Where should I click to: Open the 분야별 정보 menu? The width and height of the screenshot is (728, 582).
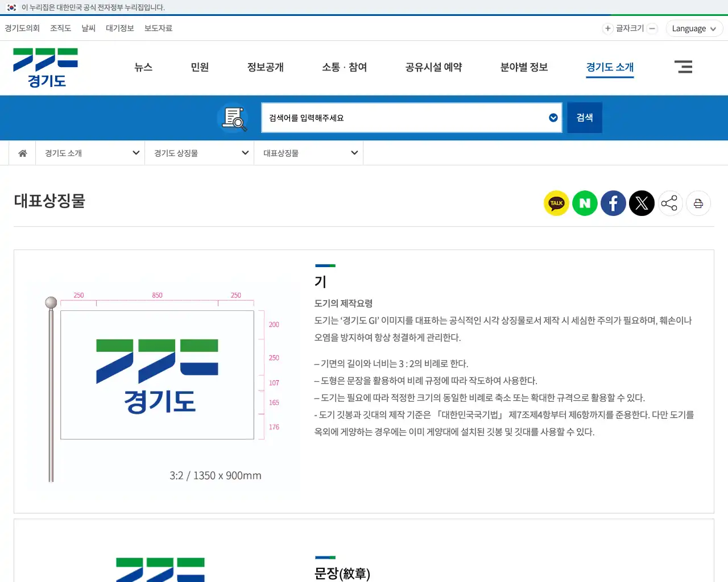[524, 67]
